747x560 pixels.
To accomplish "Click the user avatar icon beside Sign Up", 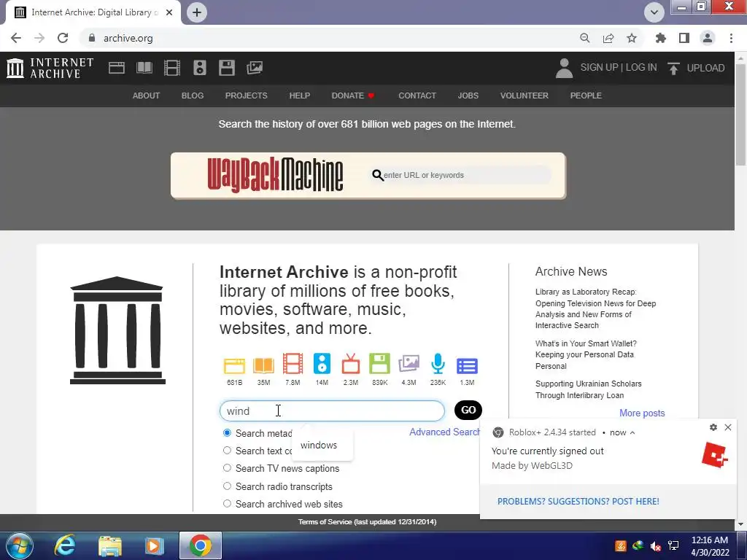I will (564, 68).
